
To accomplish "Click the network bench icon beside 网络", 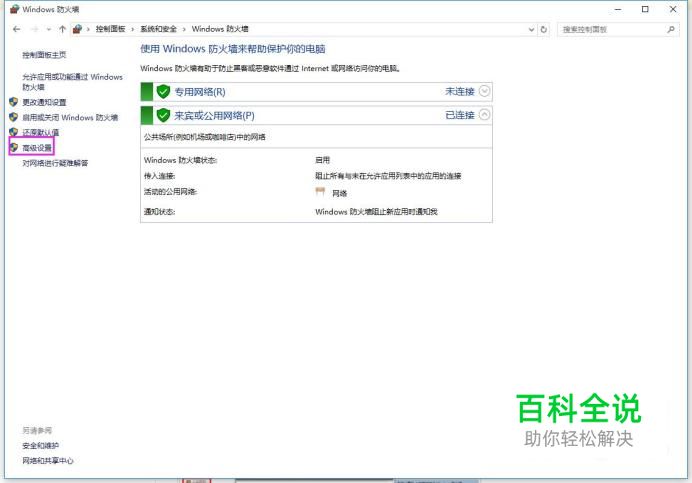I will [x=320, y=192].
